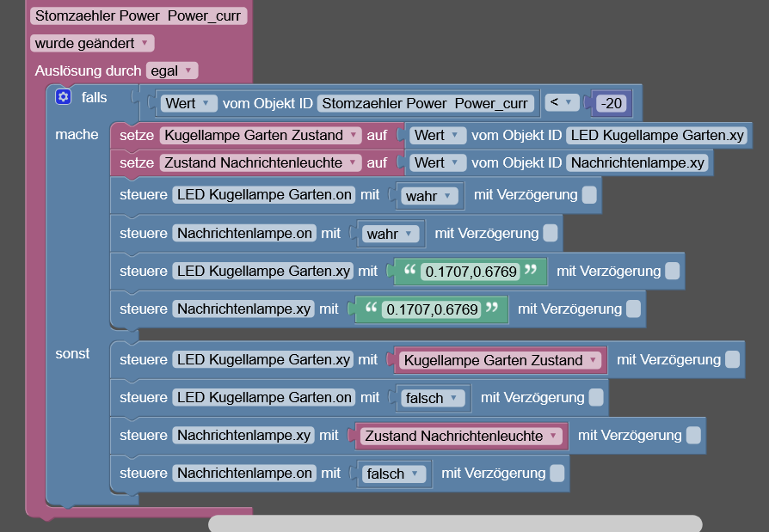Open Zustand Nachrichtenleuchte variable dropdown in sonst
Screen dimensions: 769x532
pos(461,436)
